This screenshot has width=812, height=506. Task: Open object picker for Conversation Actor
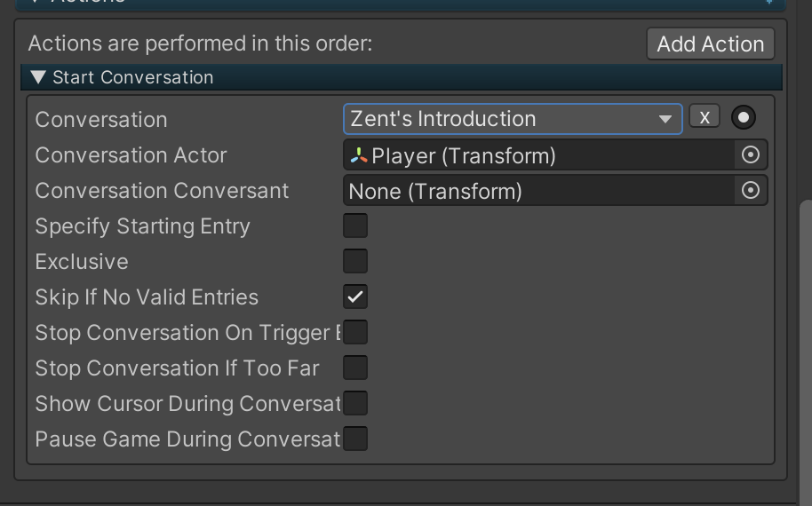coord(751,154)
